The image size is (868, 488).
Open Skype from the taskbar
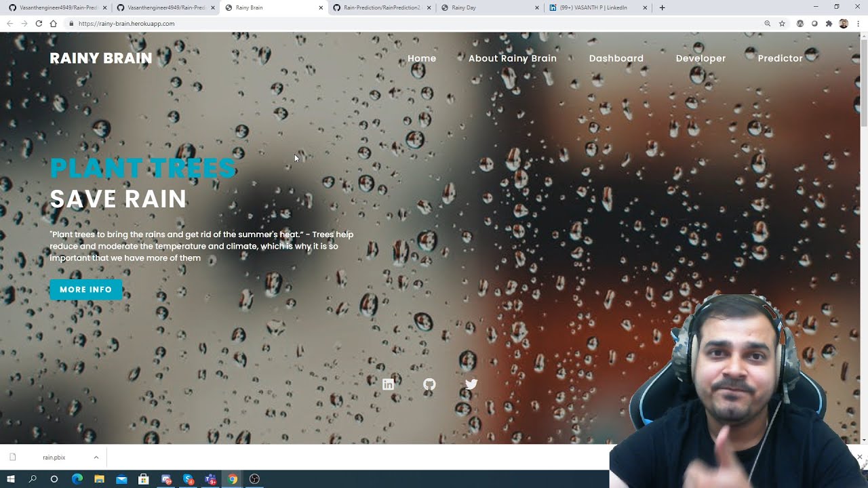(188, 479)
